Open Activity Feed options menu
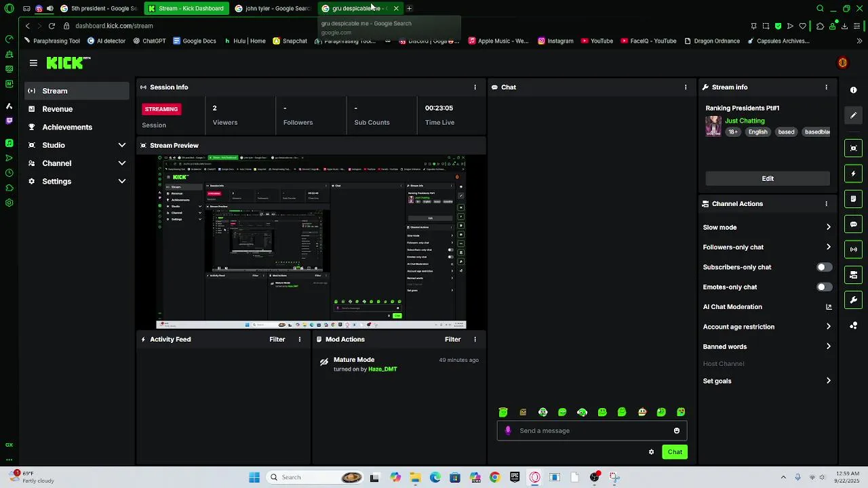868x488 pixels. tap(300, 340)
